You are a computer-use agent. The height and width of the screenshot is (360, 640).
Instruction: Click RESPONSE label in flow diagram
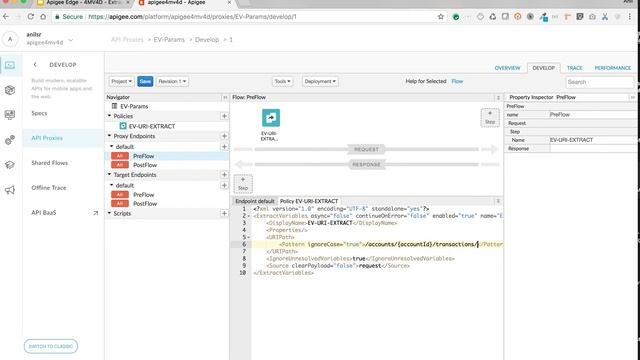click(x=366, y=164)
